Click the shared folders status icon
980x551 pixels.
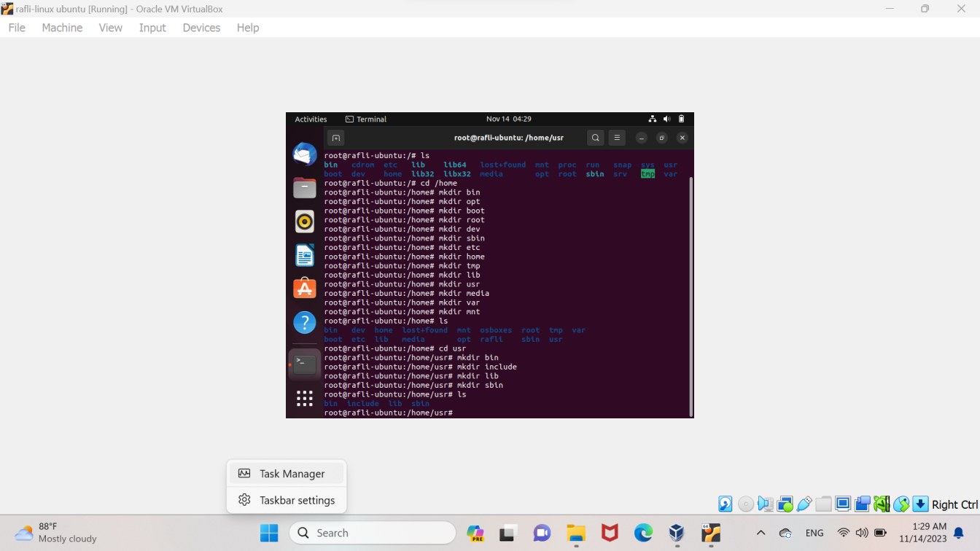[823, 504]
